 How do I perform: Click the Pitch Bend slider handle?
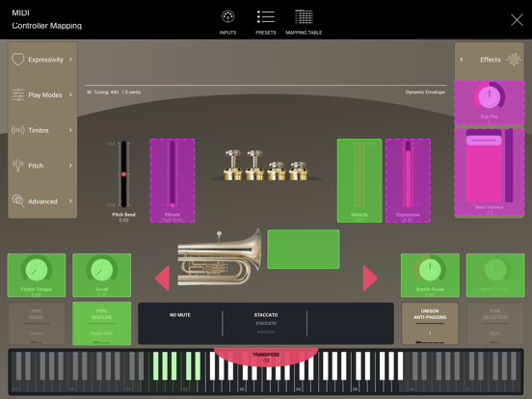click(x=123, y=174)
